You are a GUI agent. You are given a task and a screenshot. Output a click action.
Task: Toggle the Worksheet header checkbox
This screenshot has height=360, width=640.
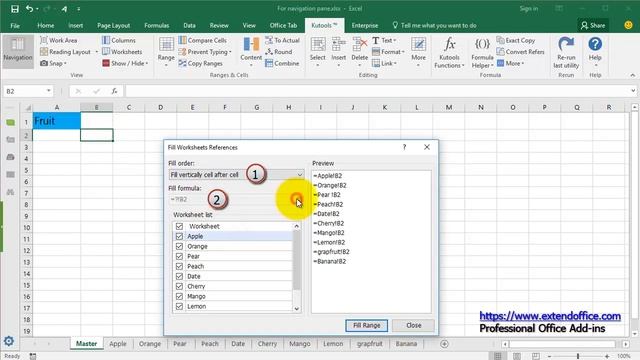[179, 226]
